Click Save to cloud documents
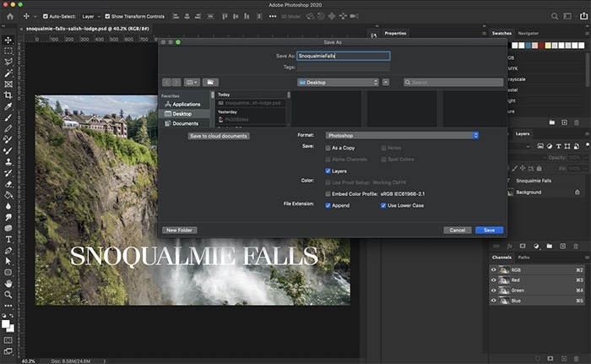This screenshot has width=591, height=364. 219,135
